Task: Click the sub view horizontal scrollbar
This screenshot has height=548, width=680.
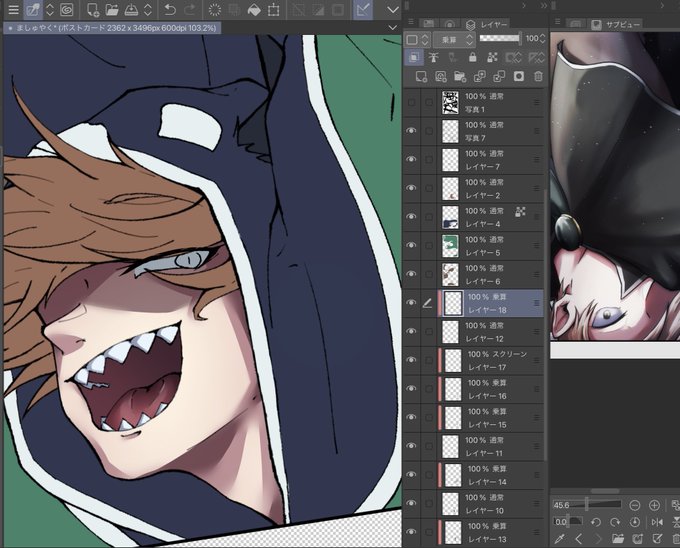Action: tap(605, 491)
